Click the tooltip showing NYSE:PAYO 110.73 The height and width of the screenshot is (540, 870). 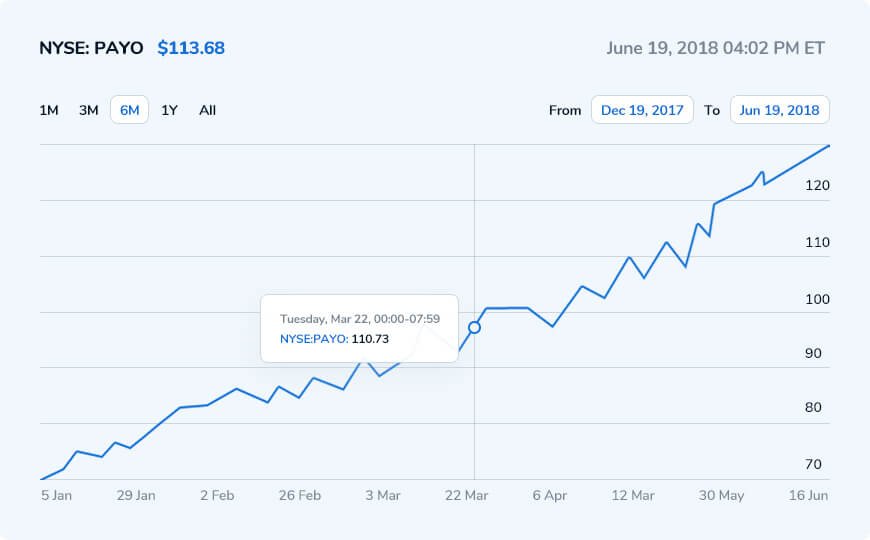359,328
